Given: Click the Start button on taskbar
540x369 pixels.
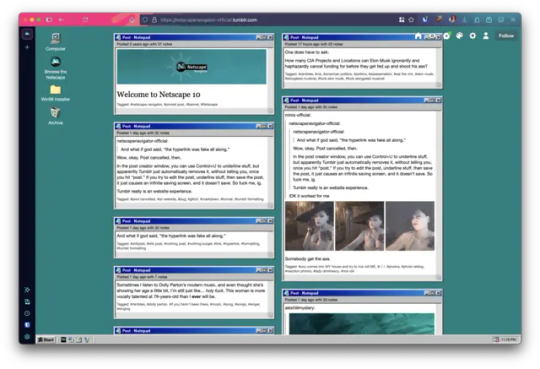Looking at the screenshot, I should 46,340.
